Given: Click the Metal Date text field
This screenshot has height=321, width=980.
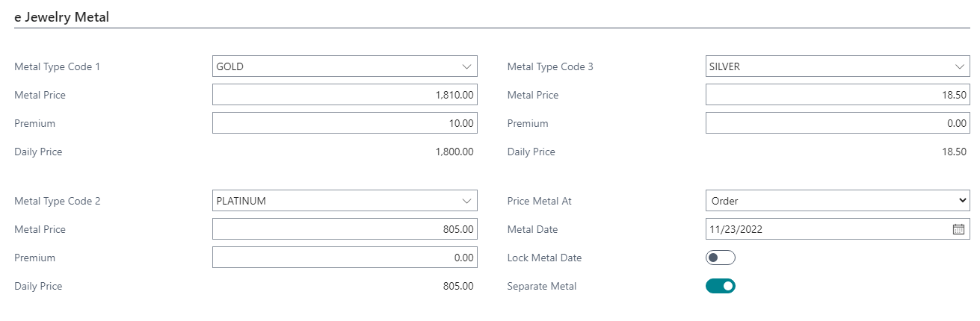Looking at the screenshot, I should click(x=822, y=229).
